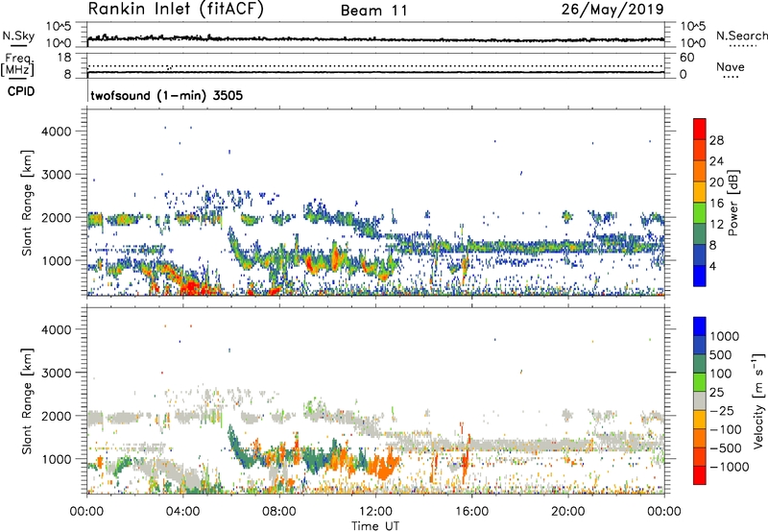Click the power colorbar value '12'

pos(716,225)
